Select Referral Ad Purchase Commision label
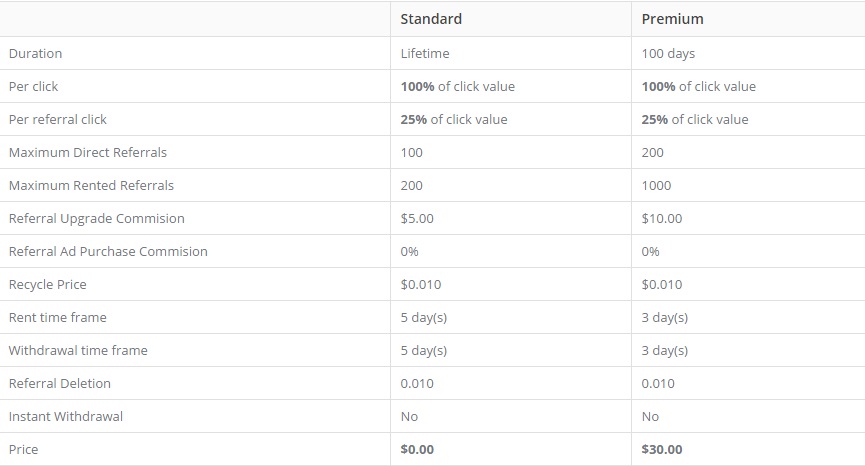This screenshot has height=466, width=865. coord(108,251)
